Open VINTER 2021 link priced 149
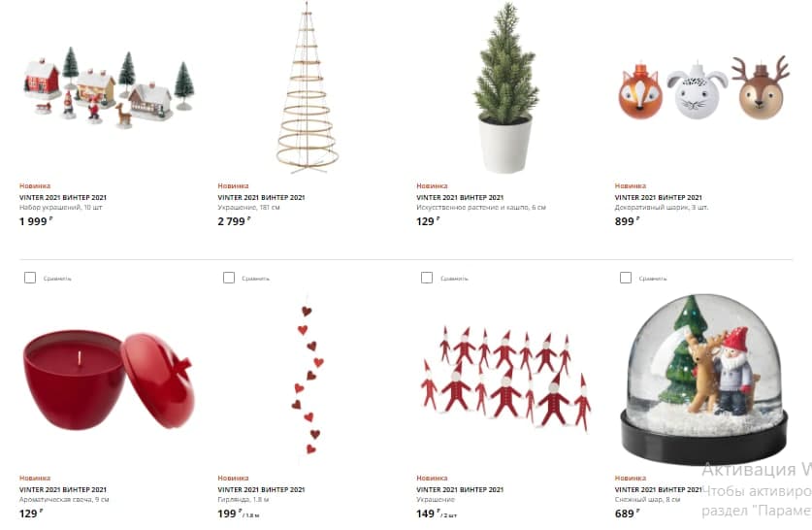This screenshot has width=812, height=530. click(x=460, y=489)
